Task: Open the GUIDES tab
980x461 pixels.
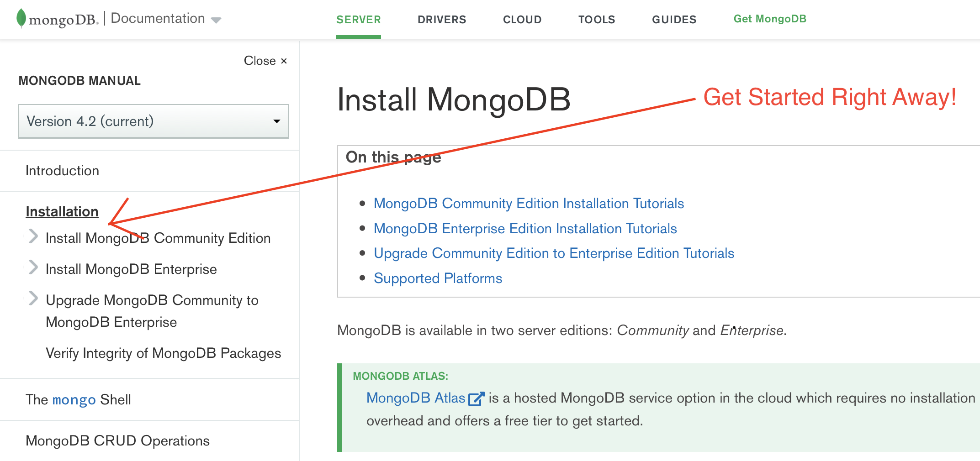Action: (x=674, y=20)
